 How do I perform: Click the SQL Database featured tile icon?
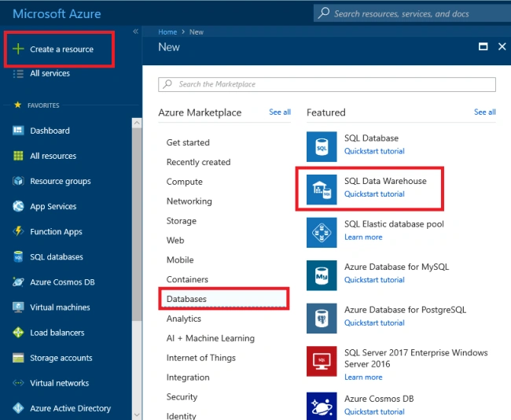point(322,147)
